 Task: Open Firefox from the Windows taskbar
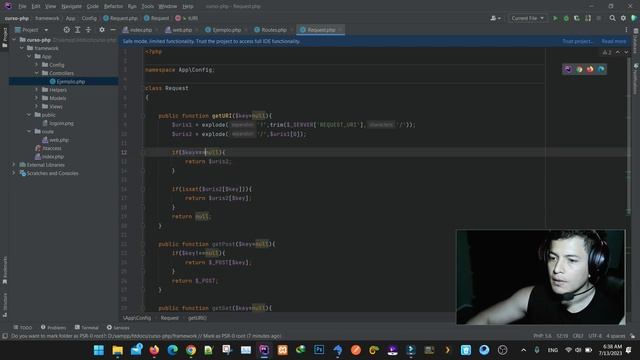coord(154,350)
